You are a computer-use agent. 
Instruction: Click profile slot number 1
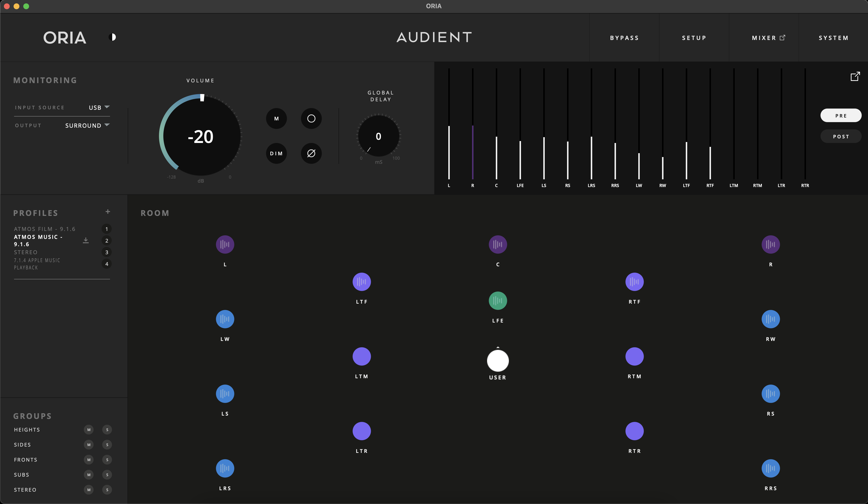coord(106,229)
